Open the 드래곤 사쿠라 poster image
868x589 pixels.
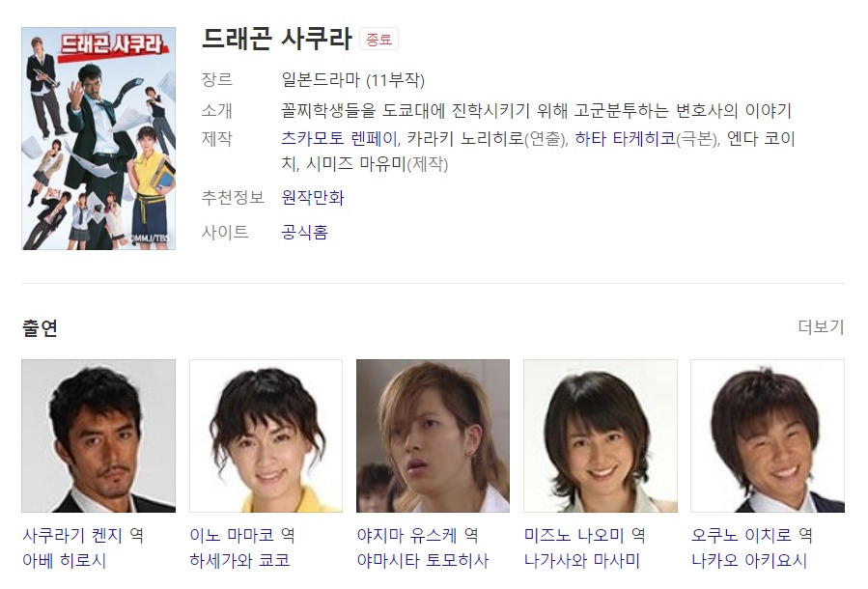click(x=98, y=138)
